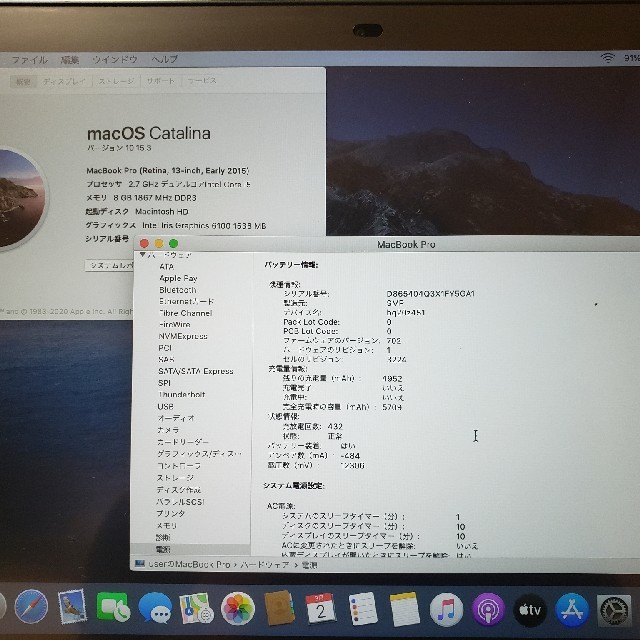Select カメラ in the sidebar
The image size is (640, 640).
(x=168, y=430)
